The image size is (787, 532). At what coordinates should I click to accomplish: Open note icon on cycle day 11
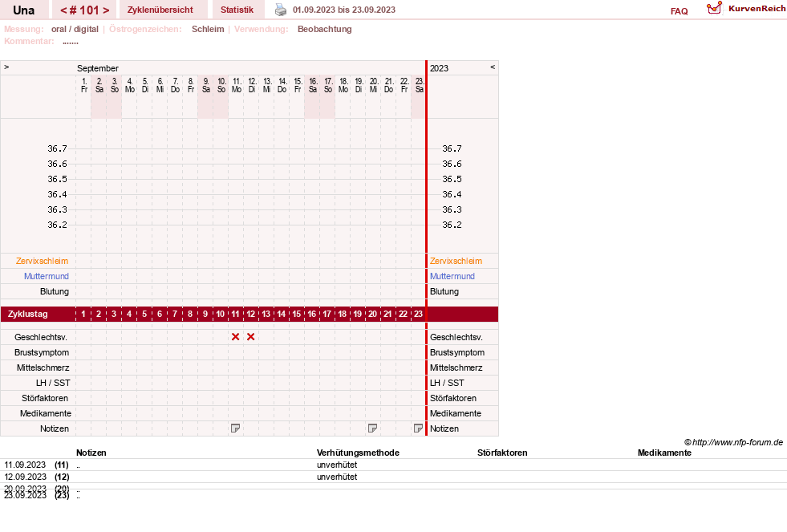pyautogui.click(x=235, y=428)
